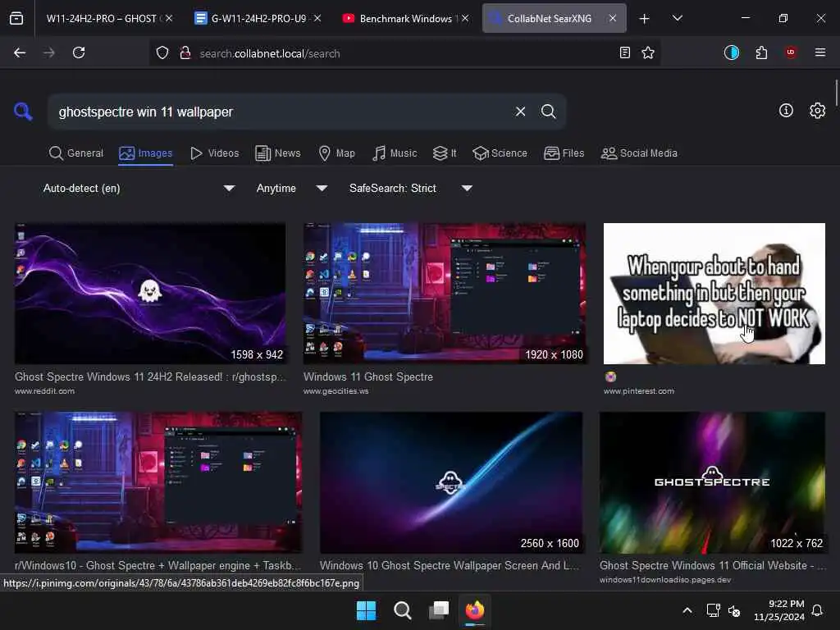The image size is (840, 630).
Task: Open 'r/Windows10 - Ghost Spectre + Wallpaper engine' link
Action: click(158, 565)
